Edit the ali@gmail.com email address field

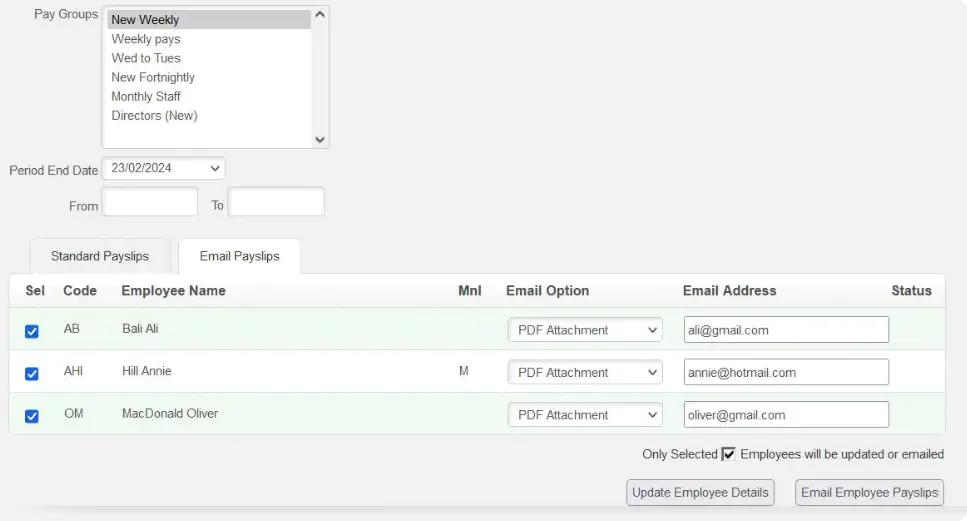(786, 330)
